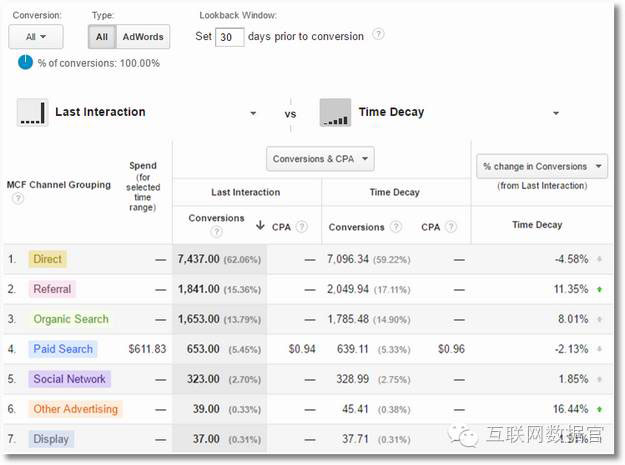Click the orange Other Advertising label

click(75, 409)
